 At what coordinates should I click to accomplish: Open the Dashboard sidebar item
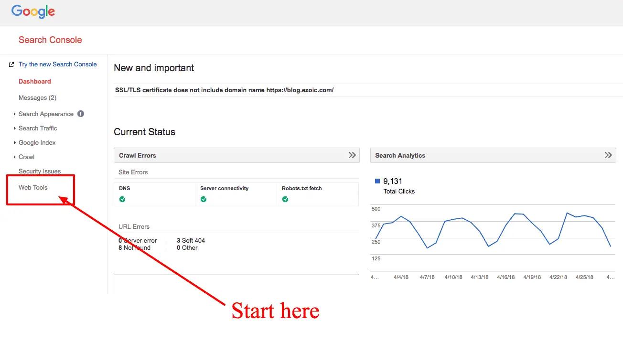pyautogui.click(x=35, y=81)
